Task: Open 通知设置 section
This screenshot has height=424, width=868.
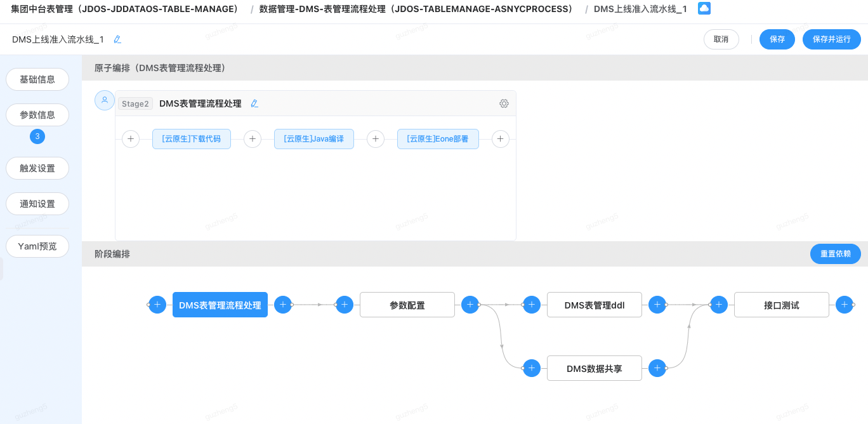Action: [x=37, y=204]
